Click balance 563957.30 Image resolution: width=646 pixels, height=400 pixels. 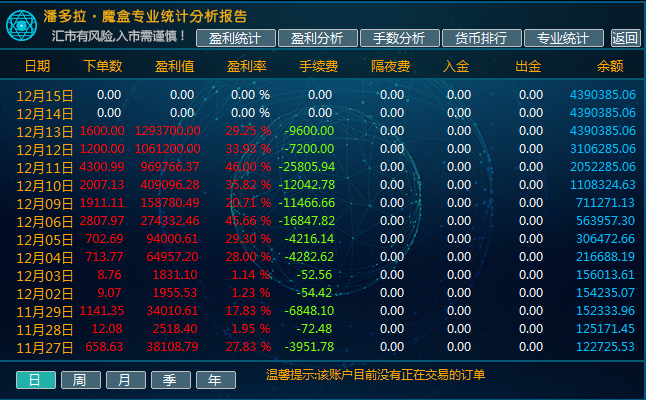pyautogui.click(x=605, y=221)
